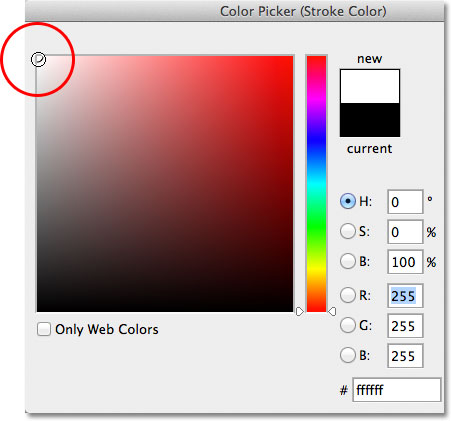Viewport: 451px width, 421px height.
Task: Click the green G value field
Action: tap(405, 326)
